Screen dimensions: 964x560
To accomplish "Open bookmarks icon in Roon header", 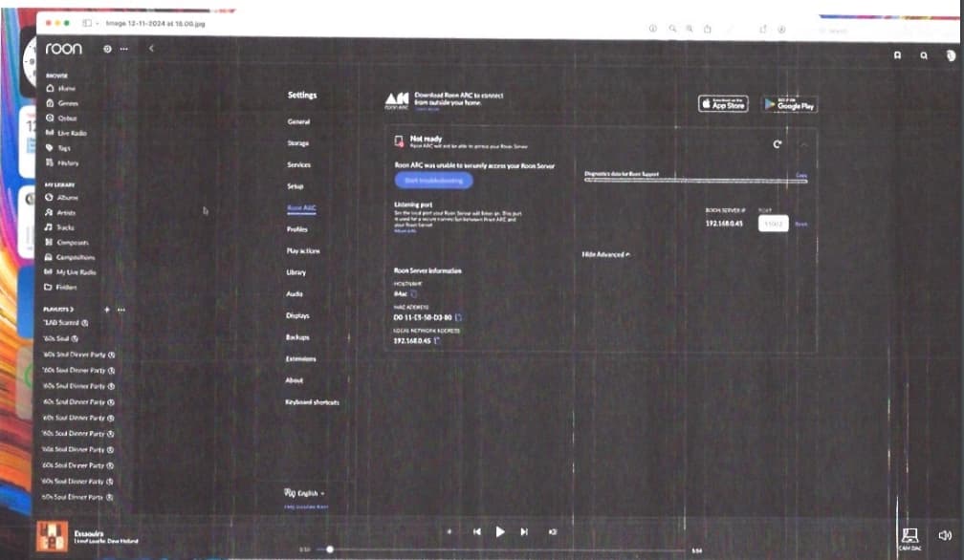I will (x=898, y=55).
